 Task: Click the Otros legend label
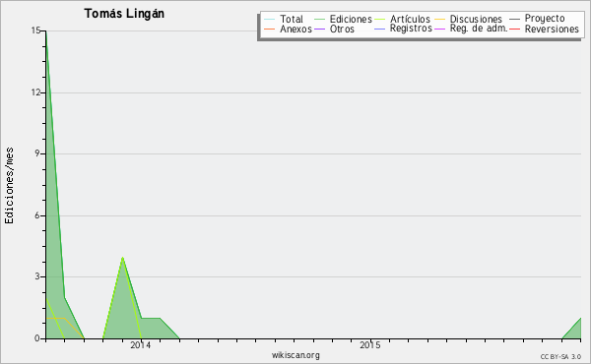pos(342,29)
